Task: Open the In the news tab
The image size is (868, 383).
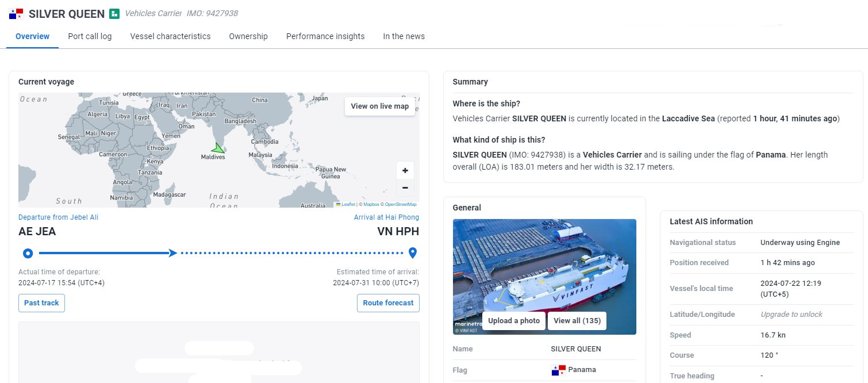Action: (x=404, y=36)
